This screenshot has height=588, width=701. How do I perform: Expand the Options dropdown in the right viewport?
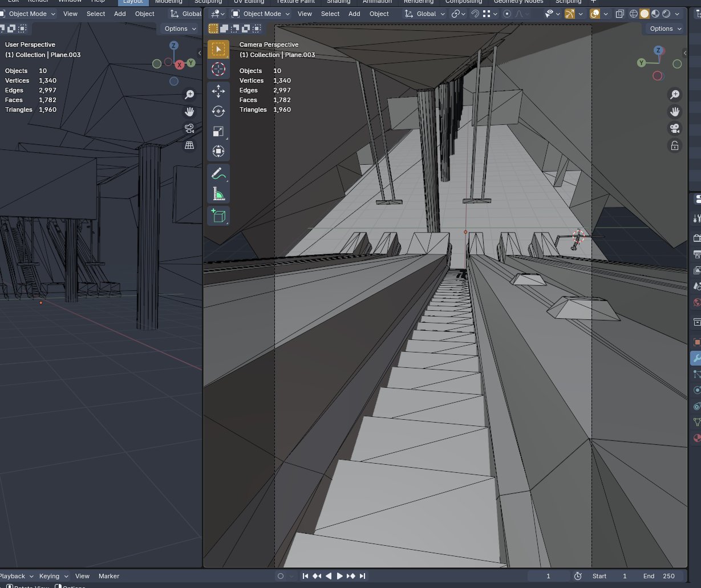pyautogui.click(x=664, y=29)
